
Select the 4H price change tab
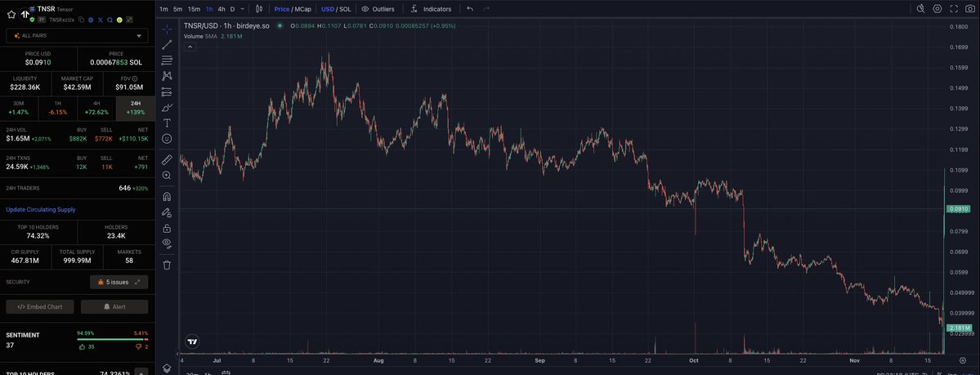(x=96, y=108)
